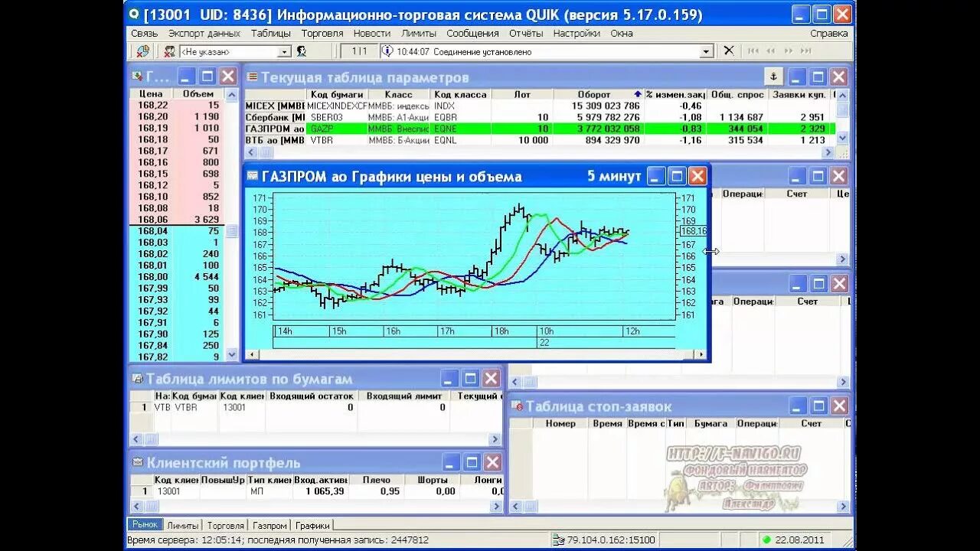Viewport: 980px width, 551px height.
Task: Click the sort arrow in Оборот column header
Action: tap(638, 94)
